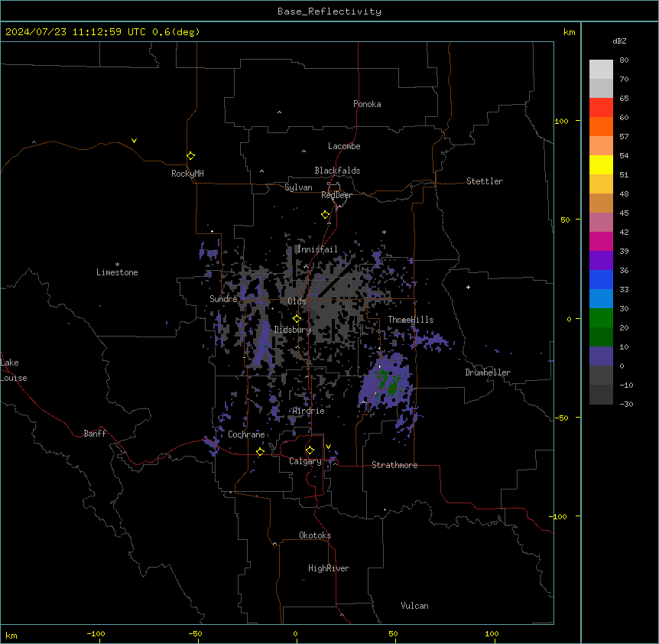The height and width of the screenshot is (644, 659).
Task: Select the Strathmore label
Action: 394,465
